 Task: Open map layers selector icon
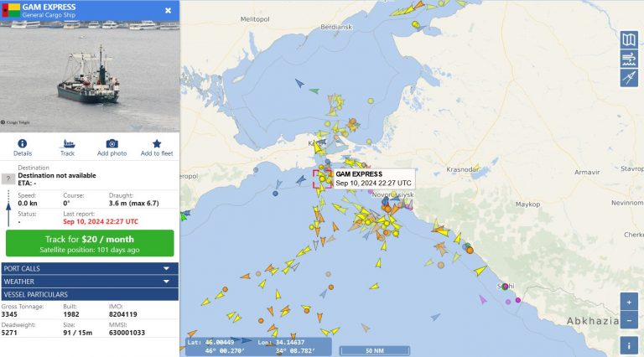629,39
